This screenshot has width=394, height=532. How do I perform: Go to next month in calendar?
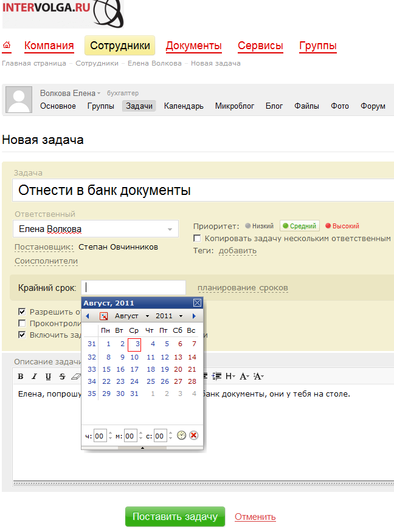pyautogui.click(x=194, y=316)
